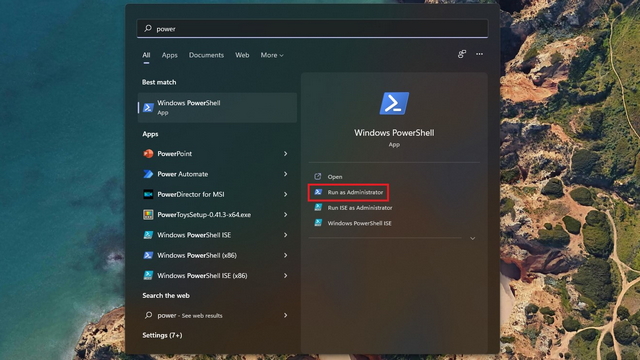The width and height of the screenshot is (640, 360).
Task: Open Windows PowerShell (x86) result
Action: tap(216, 256)
